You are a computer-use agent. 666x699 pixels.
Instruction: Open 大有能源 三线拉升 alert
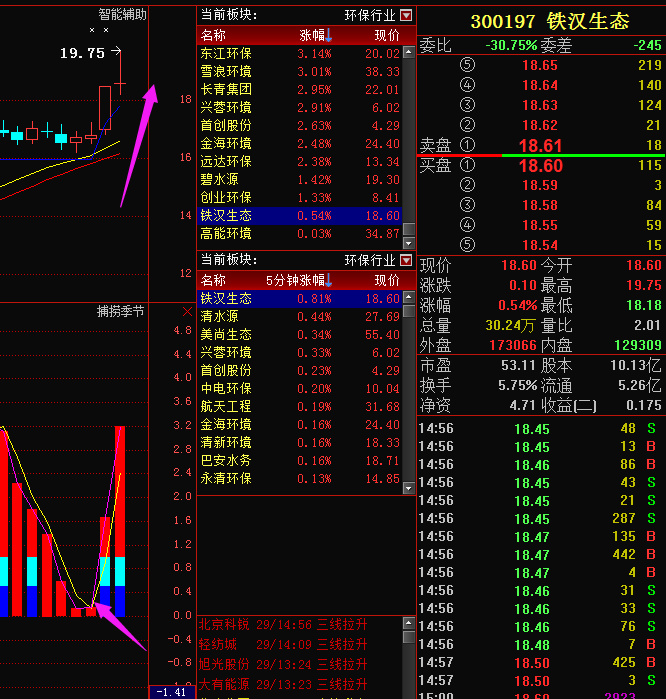click(283, 684)
